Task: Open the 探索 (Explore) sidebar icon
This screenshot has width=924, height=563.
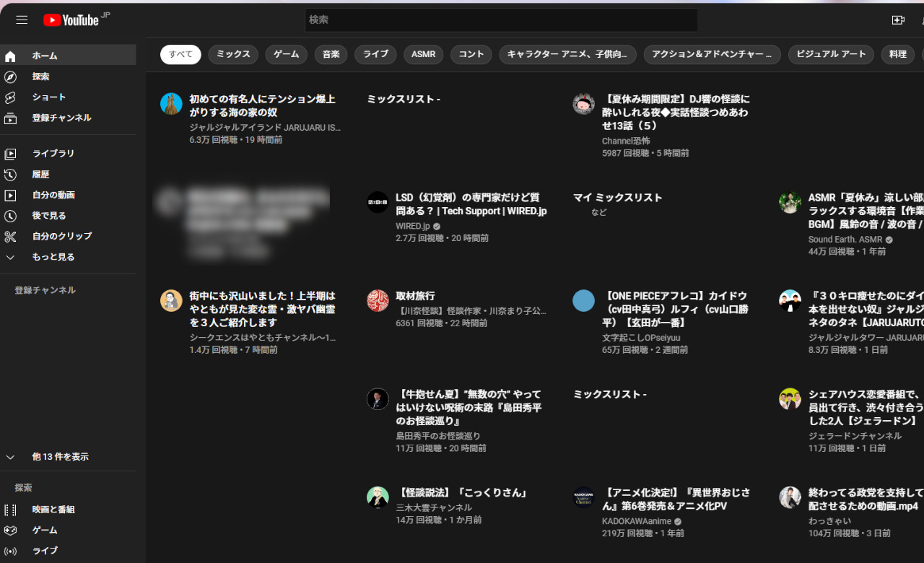Action: tap(10, 76)
